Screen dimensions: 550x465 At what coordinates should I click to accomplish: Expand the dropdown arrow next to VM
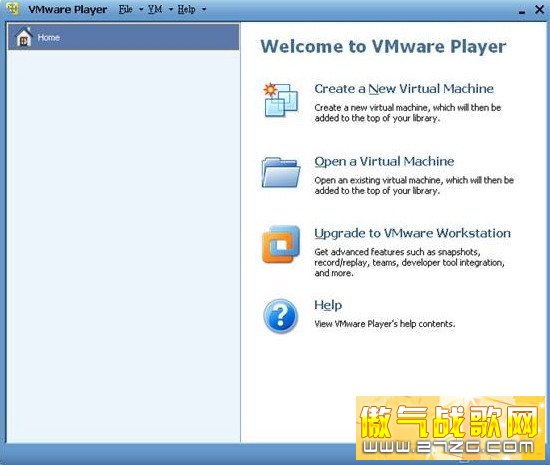(171, 9)
